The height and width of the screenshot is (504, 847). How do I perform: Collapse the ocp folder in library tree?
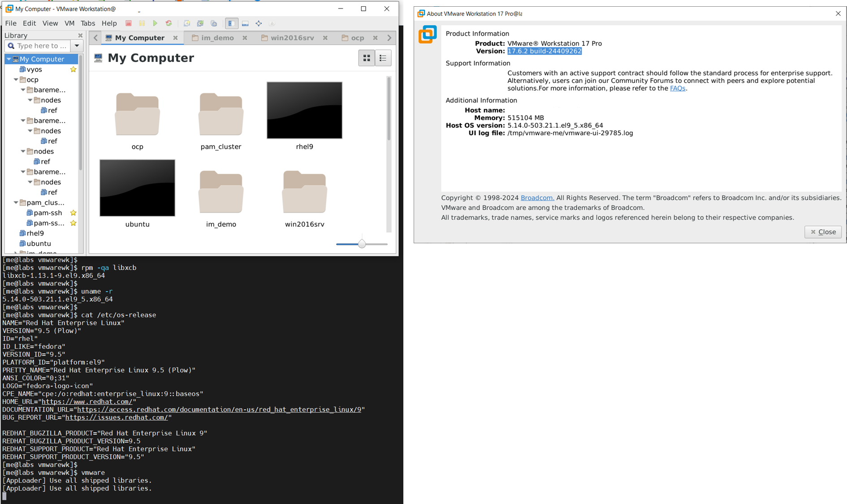16,80
